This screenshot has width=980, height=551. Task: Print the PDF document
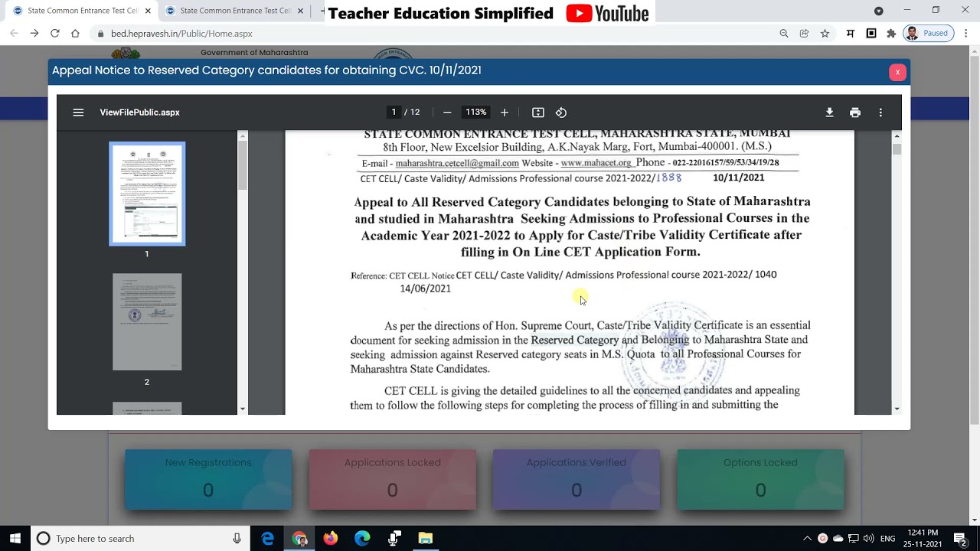pos(855,112)
